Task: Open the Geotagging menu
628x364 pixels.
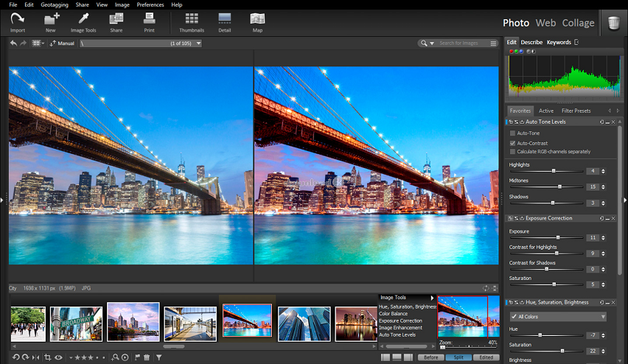Action: tap(55, 4)
